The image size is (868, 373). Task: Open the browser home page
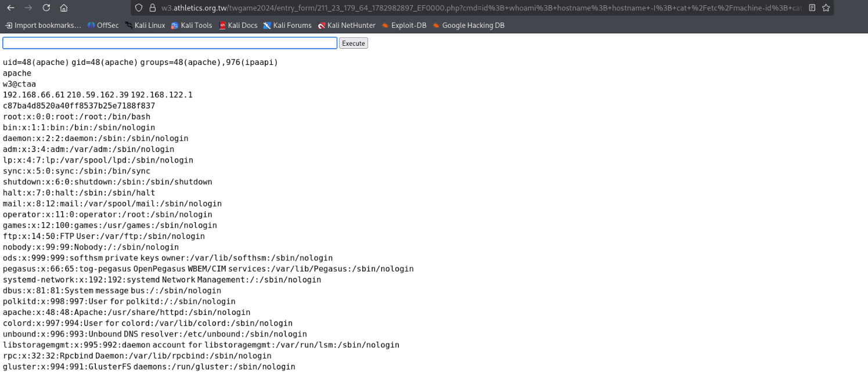pos(64,8)
